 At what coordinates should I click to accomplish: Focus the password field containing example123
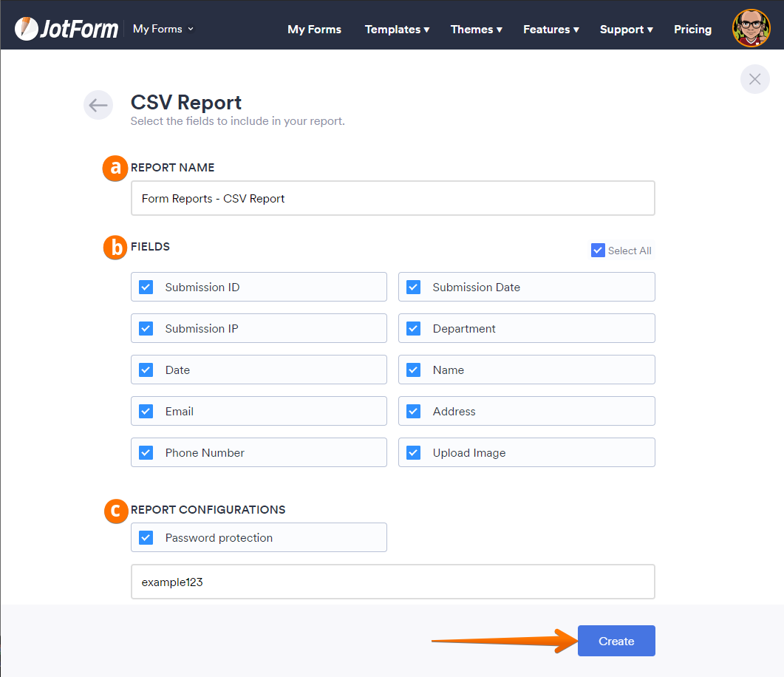click(392, 582)
